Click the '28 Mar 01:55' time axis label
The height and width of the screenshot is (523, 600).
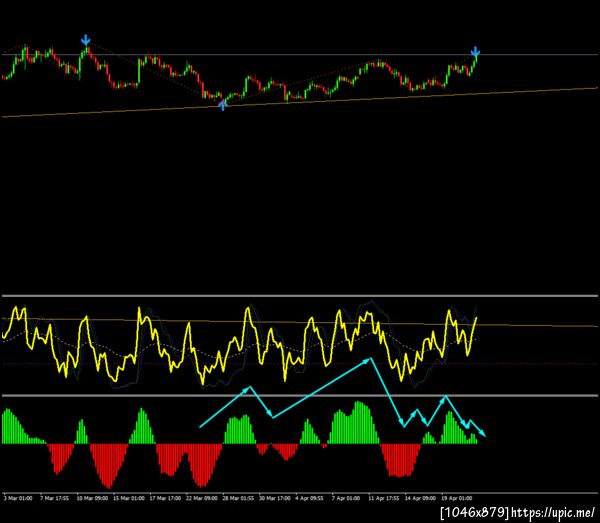[238, 498]
